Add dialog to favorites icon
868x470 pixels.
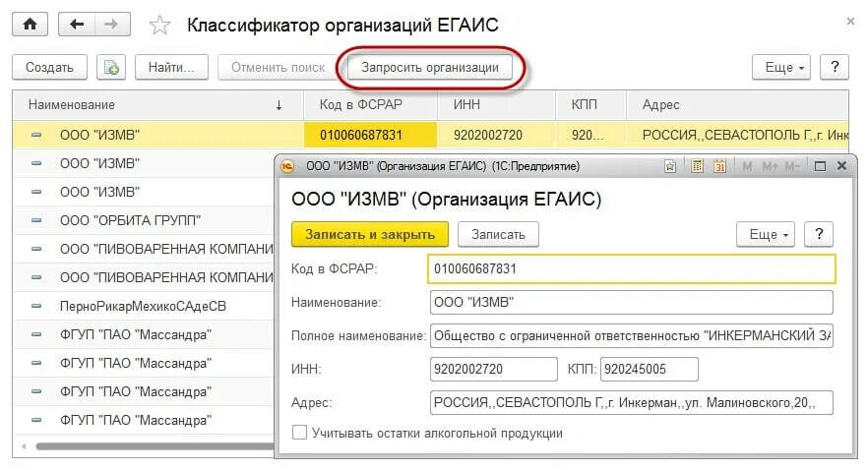point(670,166)
